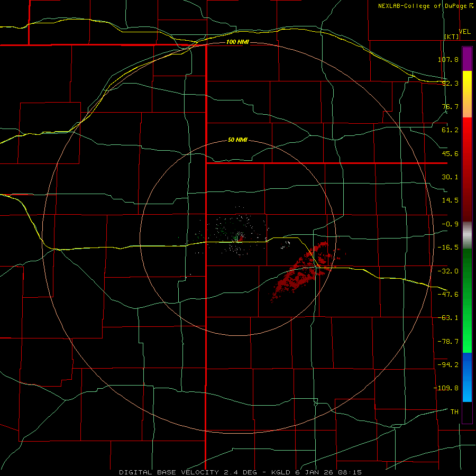Select the purple segment of the velocity color bar

pyautogui.click(x=467, y=59)
